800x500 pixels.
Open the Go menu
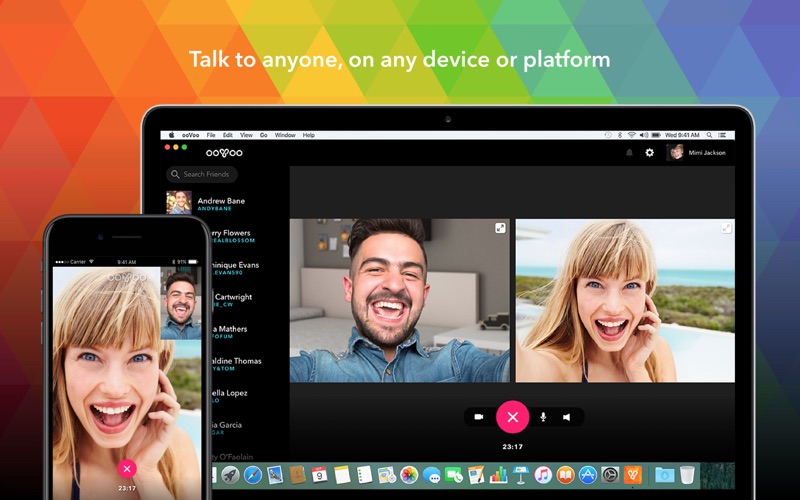tap(264, 135)
